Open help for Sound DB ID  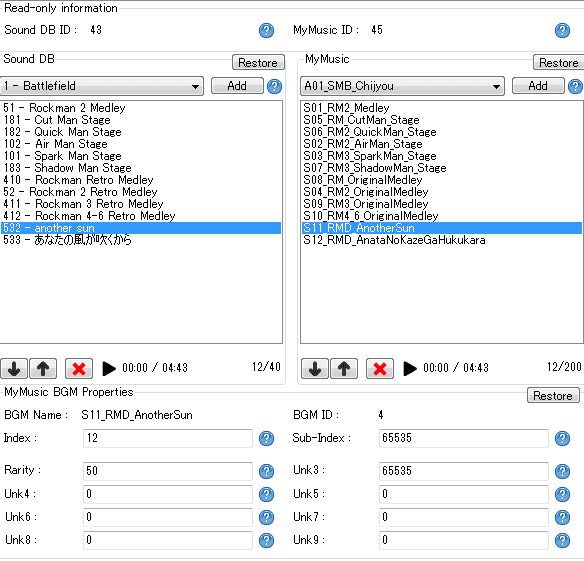[266, 30]
